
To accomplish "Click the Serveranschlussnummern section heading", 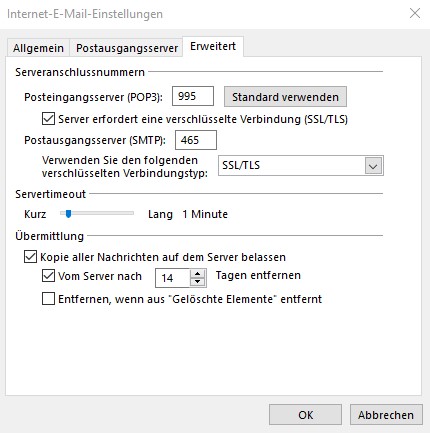I will (80, 72).
